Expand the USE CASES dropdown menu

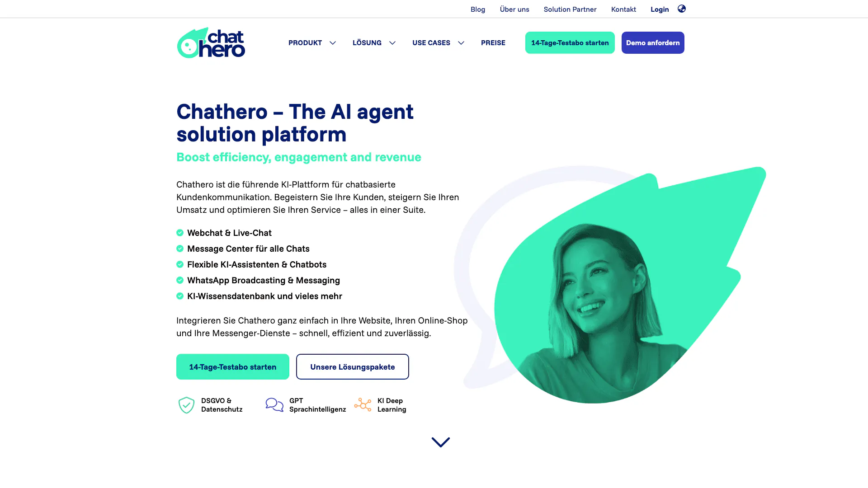pyautogui.click(x=438, y=42)
